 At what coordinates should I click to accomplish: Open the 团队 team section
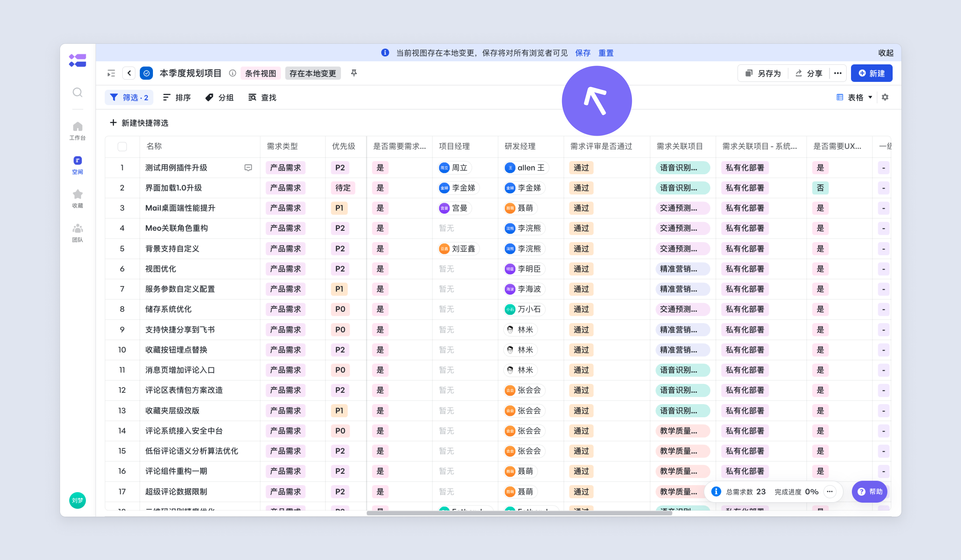pos(77,233)
